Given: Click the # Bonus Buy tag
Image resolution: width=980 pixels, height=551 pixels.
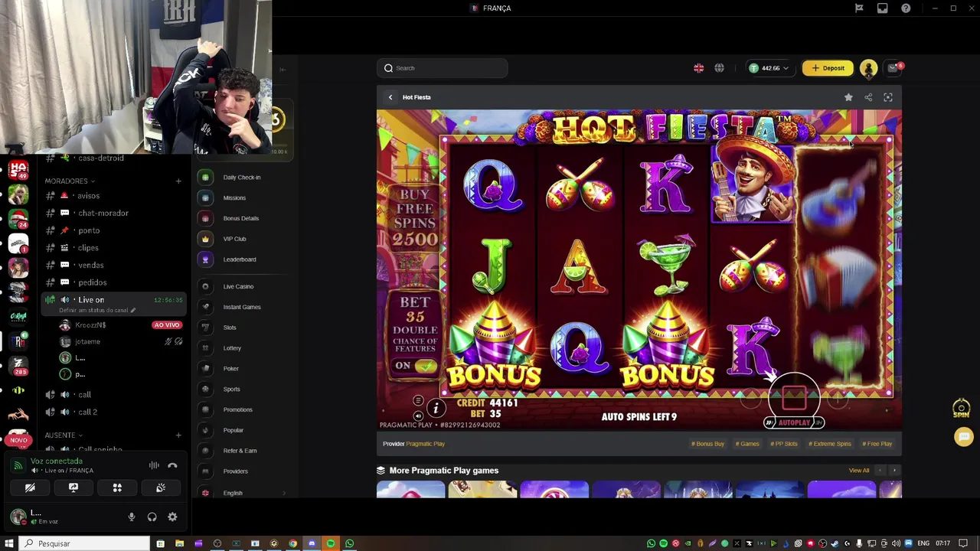Looking at the screenshot, I should [x=707, y=444].
